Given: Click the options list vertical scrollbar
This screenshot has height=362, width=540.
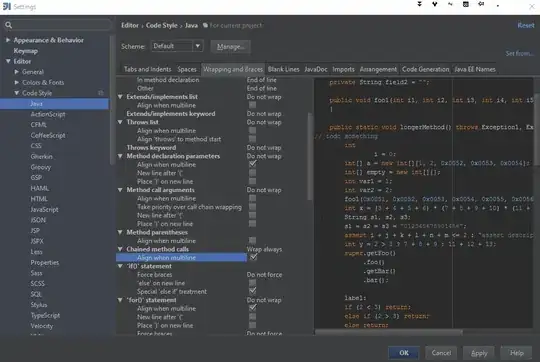Looking at the screenshot, I should coord(310,157).
